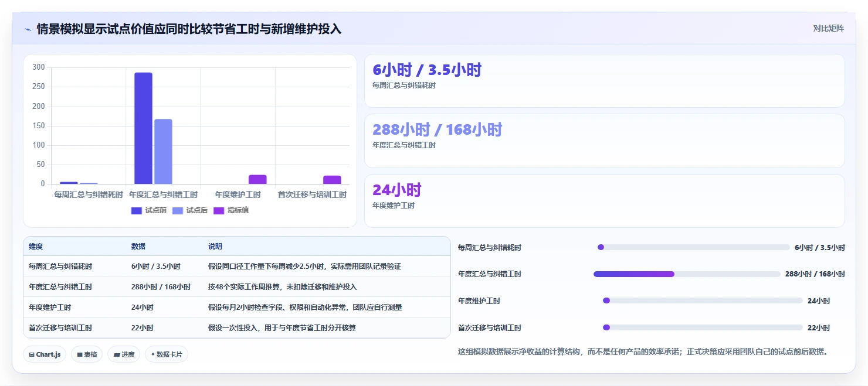Click table value 24小时
The width and height of the screenshot is (868, 386).
click(x=143, y=308)
